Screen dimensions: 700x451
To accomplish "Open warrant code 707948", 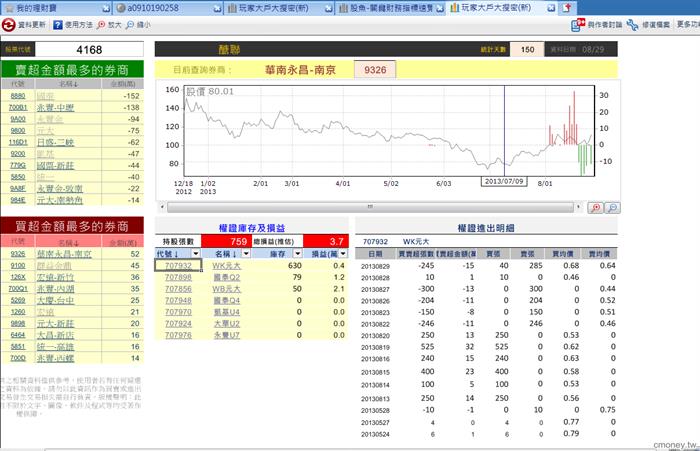I will (x=178, y=301).
